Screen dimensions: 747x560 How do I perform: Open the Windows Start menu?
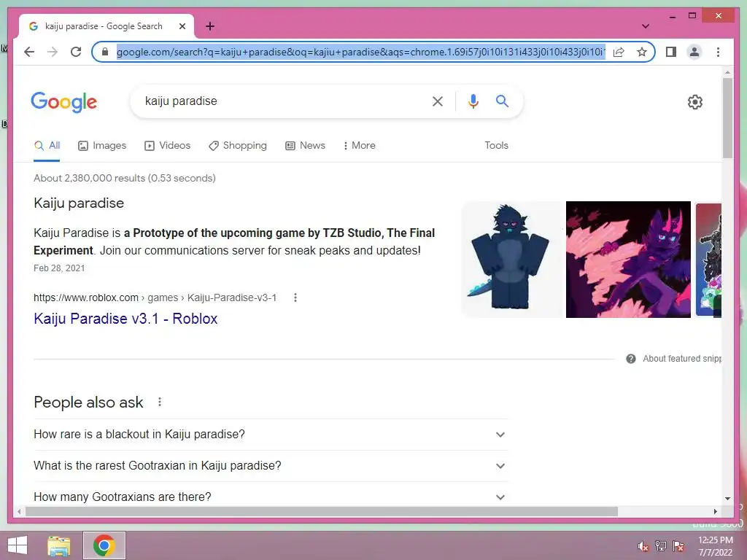[18, 545]
